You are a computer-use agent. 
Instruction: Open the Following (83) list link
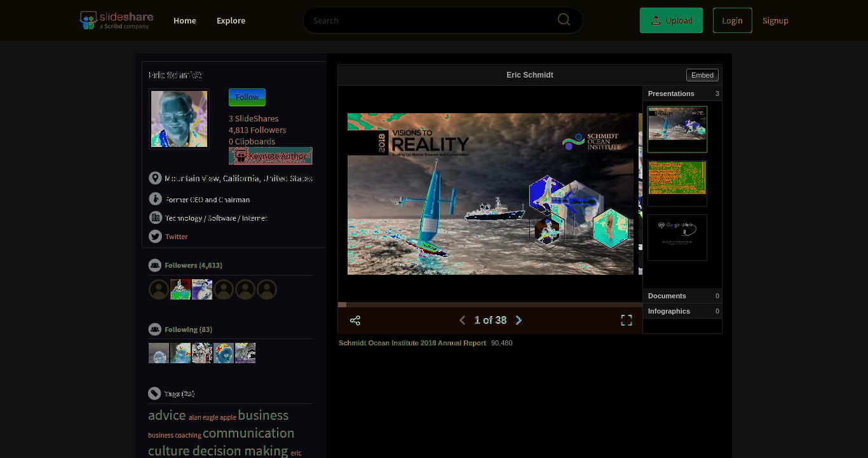(189, 330)
